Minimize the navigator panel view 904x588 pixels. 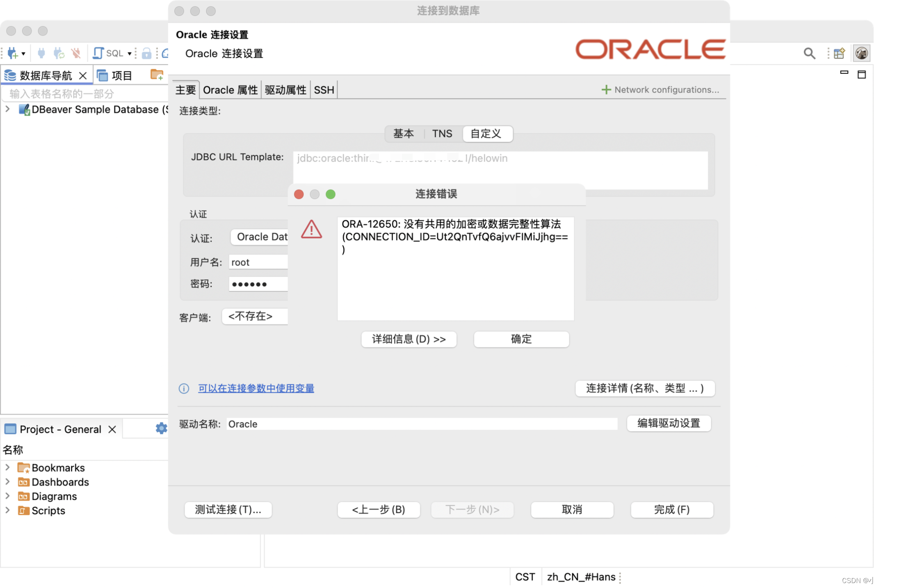(844, 73)
